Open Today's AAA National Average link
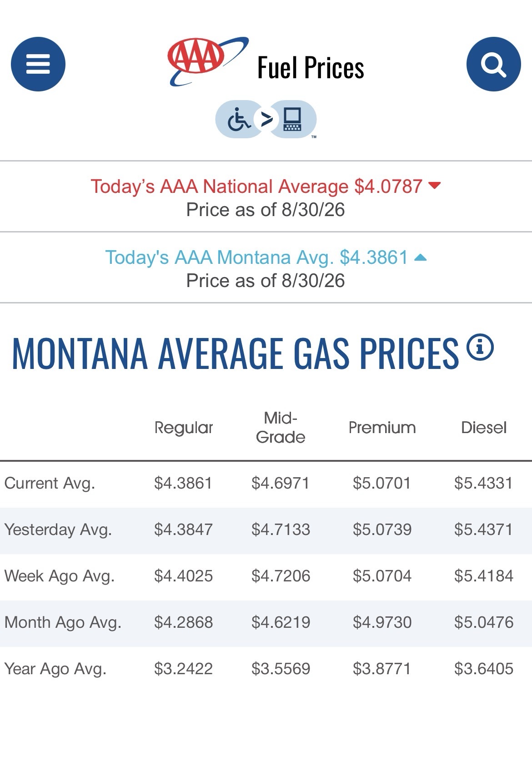 [256, 186]
